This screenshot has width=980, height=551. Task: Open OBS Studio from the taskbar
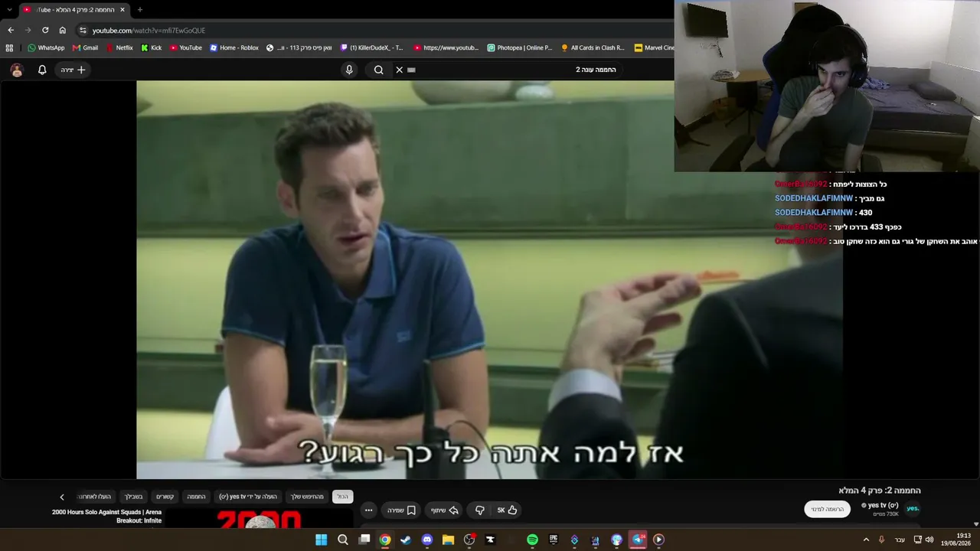point(469,540)
